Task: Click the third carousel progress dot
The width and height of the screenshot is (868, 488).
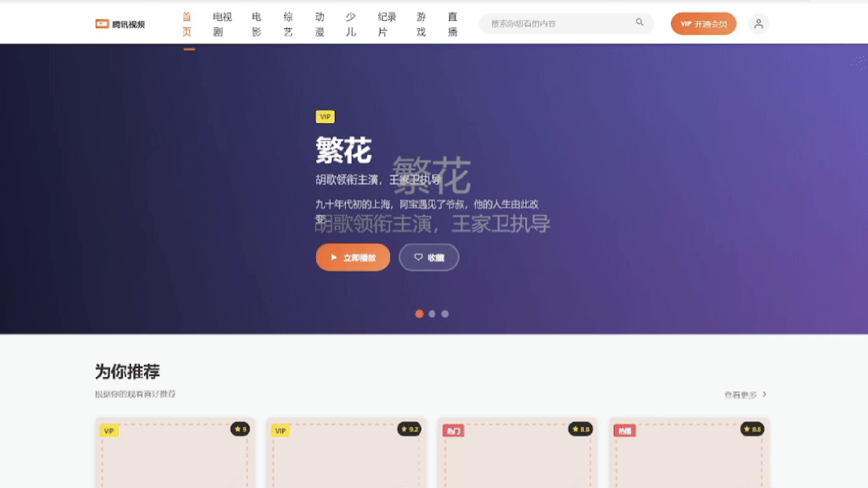Action: point(445,314)
